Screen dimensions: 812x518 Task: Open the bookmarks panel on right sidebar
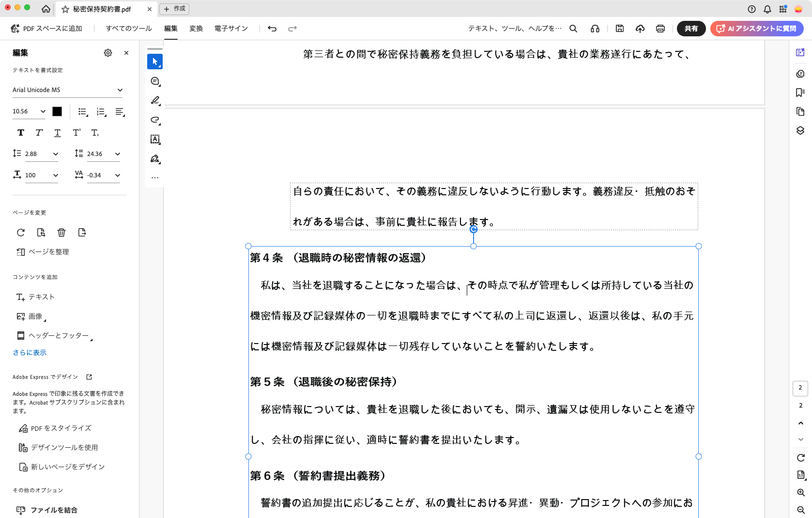pyautogui.click(x=800, y=93)
